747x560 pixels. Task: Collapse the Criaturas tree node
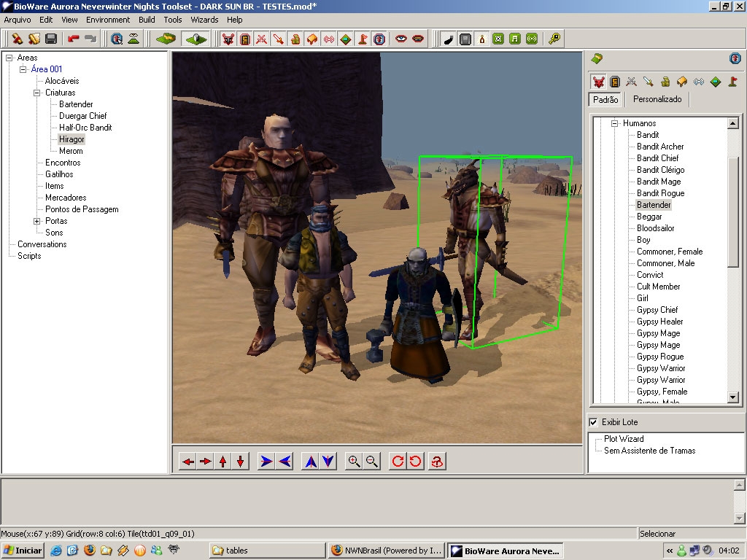pos(37,93)
